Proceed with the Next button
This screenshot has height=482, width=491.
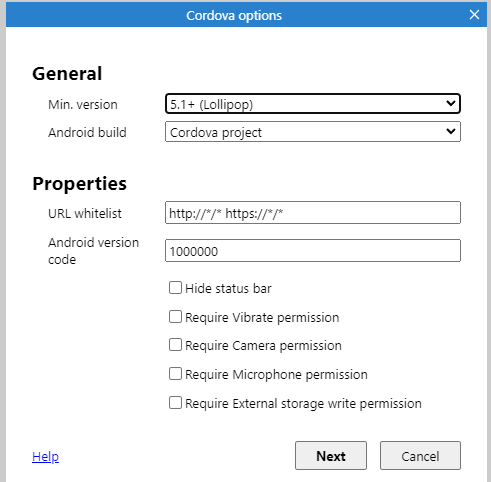click(x=331, y=456)
